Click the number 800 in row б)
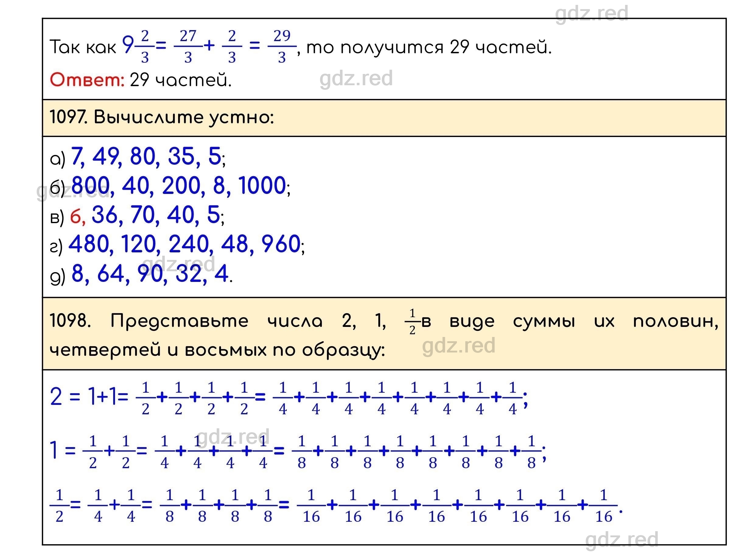This screenshot has width=756, height=554. [91, 185]
